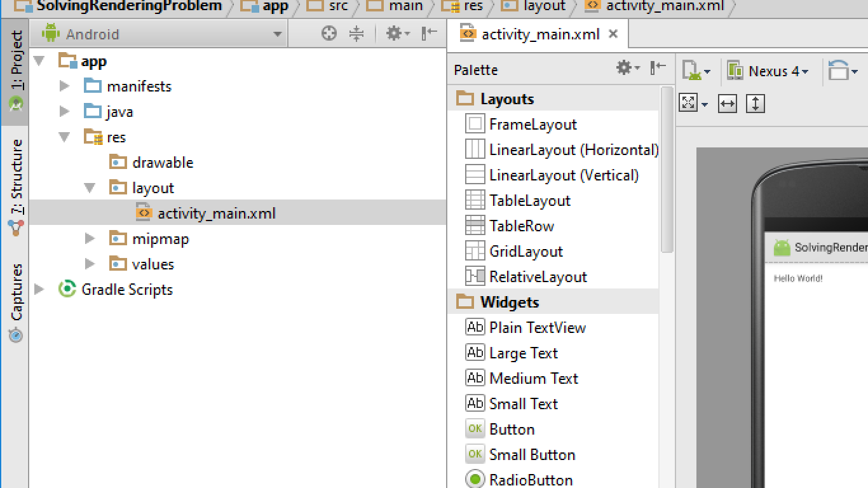Screen dimensions: 868x488
Task: Expand Gradle Scripts node
Action: [39, 289]
